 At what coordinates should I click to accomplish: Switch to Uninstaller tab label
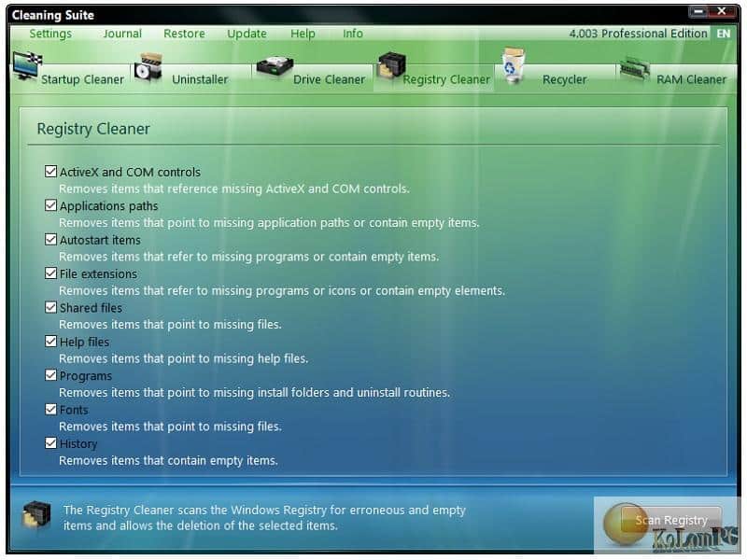point(200,79)
